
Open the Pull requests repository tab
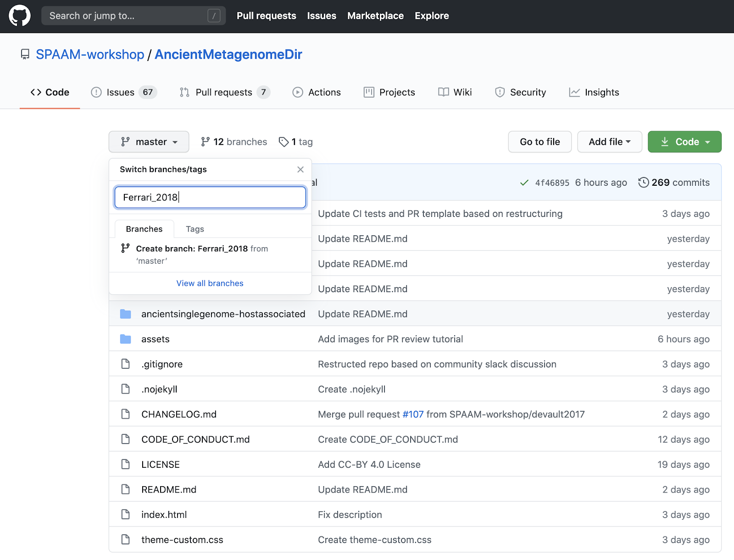tap(224, 93)
